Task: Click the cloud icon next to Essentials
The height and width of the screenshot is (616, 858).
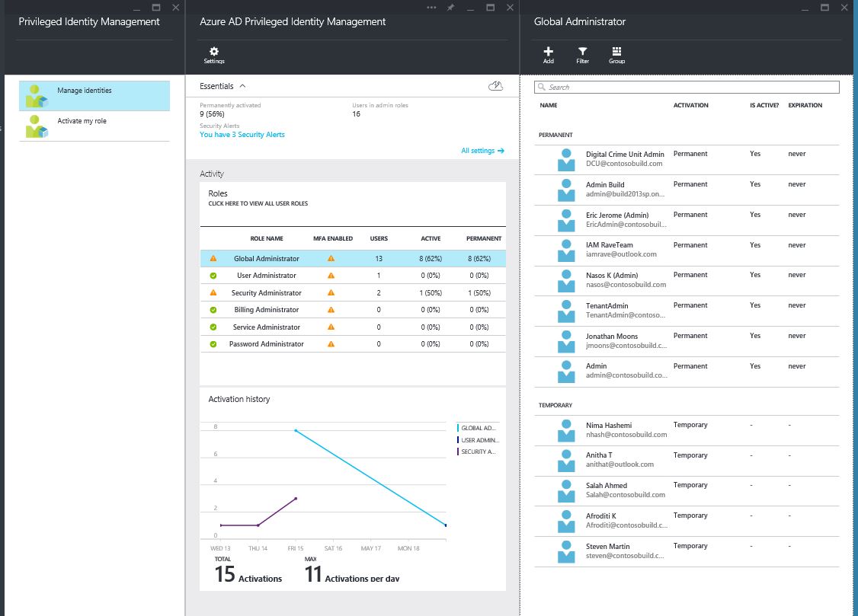Action: coord(496,86)
